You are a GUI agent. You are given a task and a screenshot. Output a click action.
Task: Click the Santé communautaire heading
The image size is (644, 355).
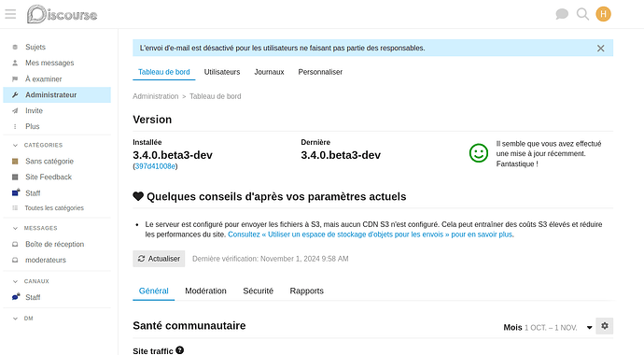click(x=189, y=326)
